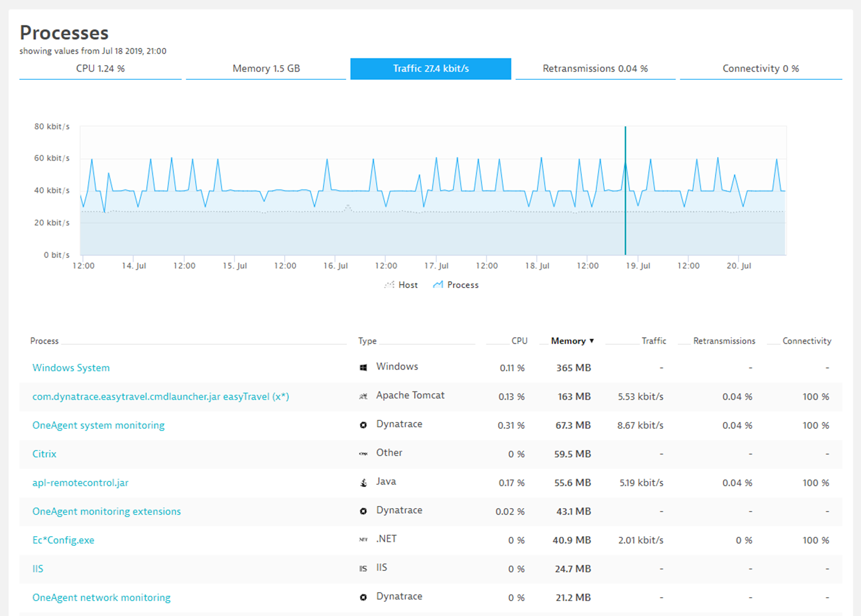Open the Connectivity 0 % tab
This screenshot has width=861, height=616.
point(761,68)
